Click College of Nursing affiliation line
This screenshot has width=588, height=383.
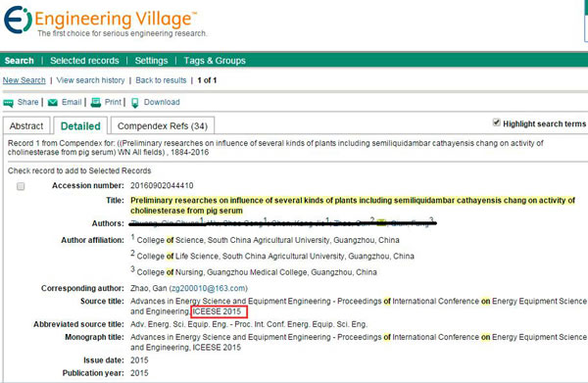(254, 271)
